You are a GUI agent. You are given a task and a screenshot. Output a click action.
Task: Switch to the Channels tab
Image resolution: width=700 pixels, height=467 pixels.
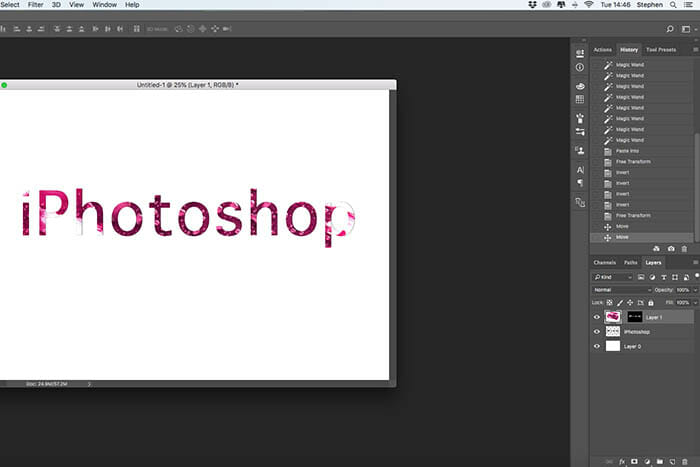tap(604, 263)
